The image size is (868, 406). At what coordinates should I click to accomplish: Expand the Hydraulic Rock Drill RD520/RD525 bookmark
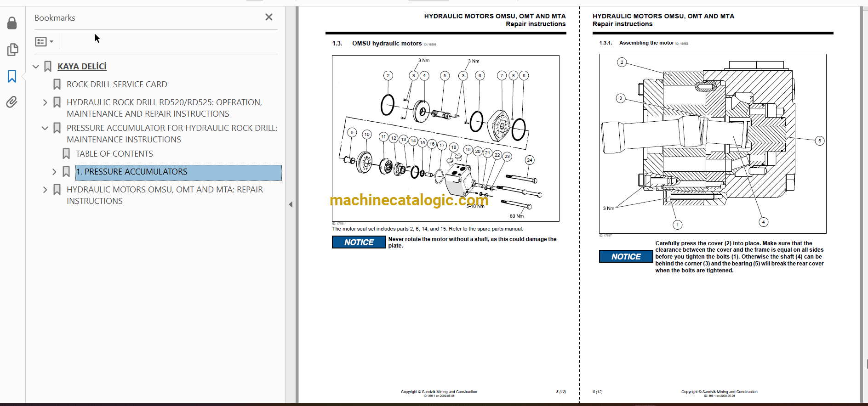[x=45, y=102]
